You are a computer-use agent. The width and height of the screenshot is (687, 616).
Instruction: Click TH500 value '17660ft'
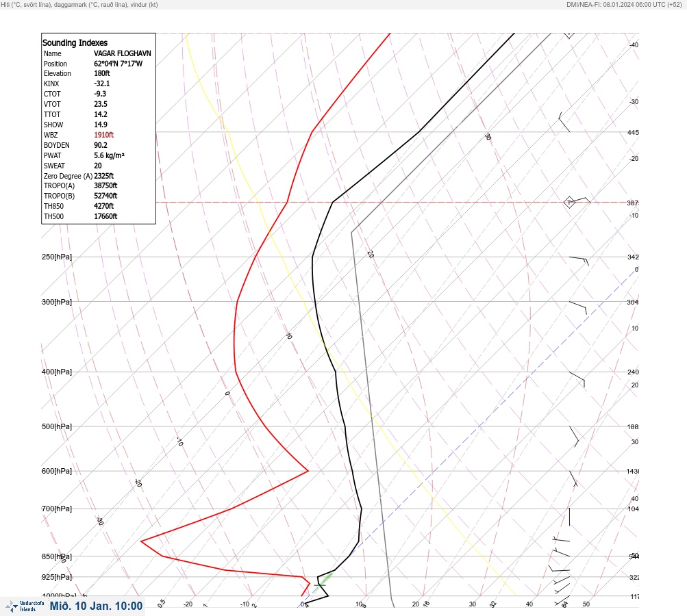pyautogui.click(x=105, y=216)
